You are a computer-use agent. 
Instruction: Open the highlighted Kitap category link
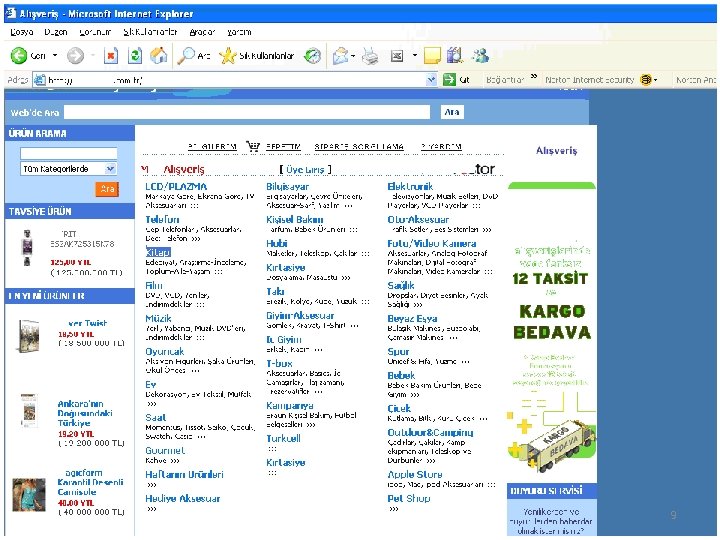tap(158, 253)
